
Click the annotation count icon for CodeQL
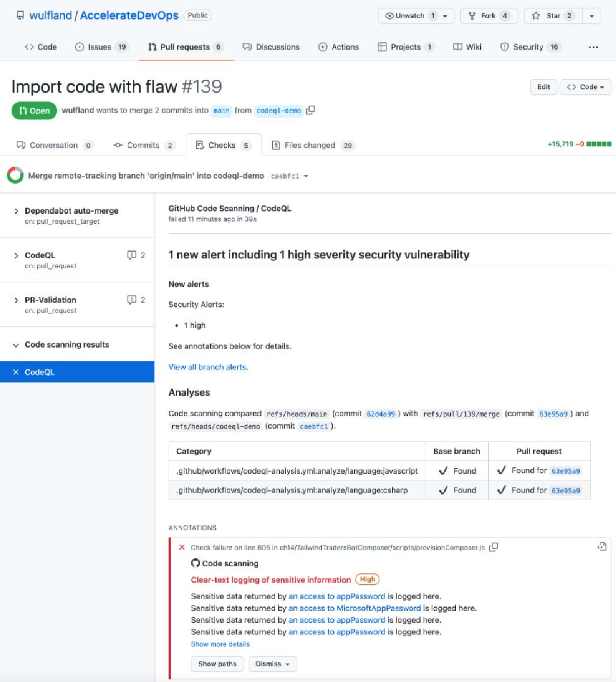click(x=132, y=255)
